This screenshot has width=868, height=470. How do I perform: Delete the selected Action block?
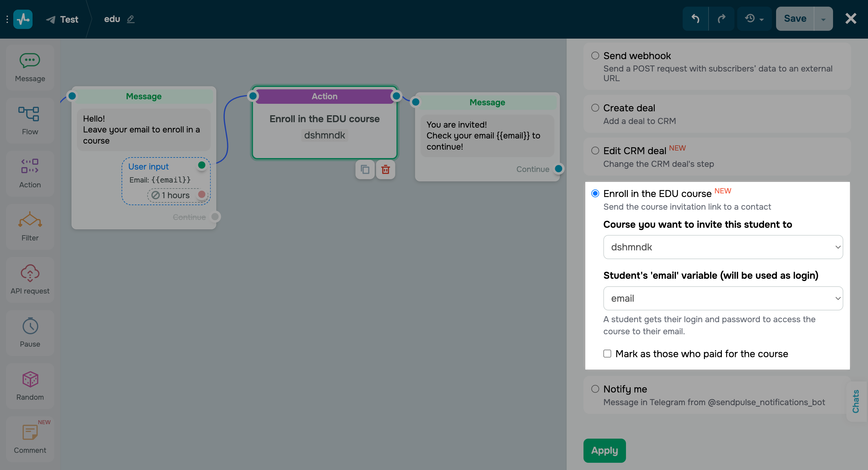pos(385,170)
